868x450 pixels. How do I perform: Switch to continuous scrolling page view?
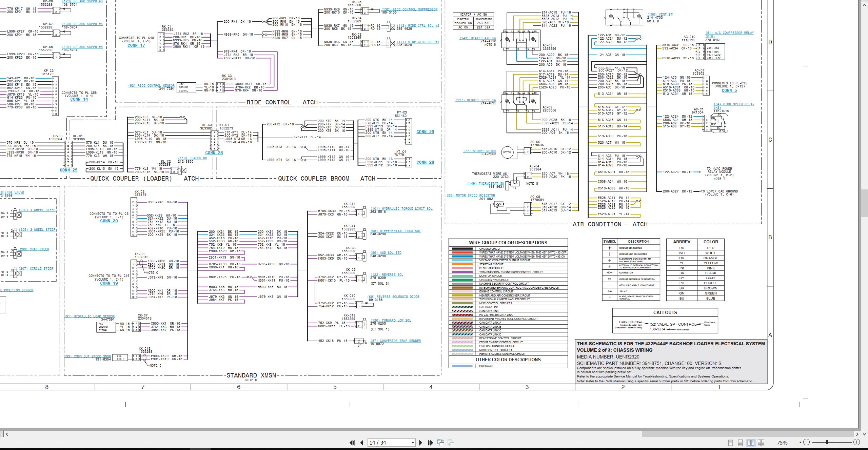[x=741, y=443]
